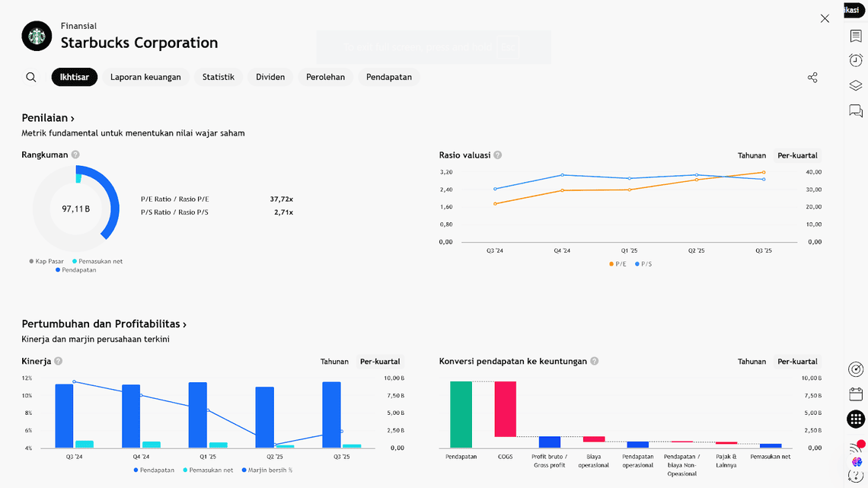Click the Q3 '25 Pendapatan bar
This screenshot has height=488, width=868.
point(331,415)
